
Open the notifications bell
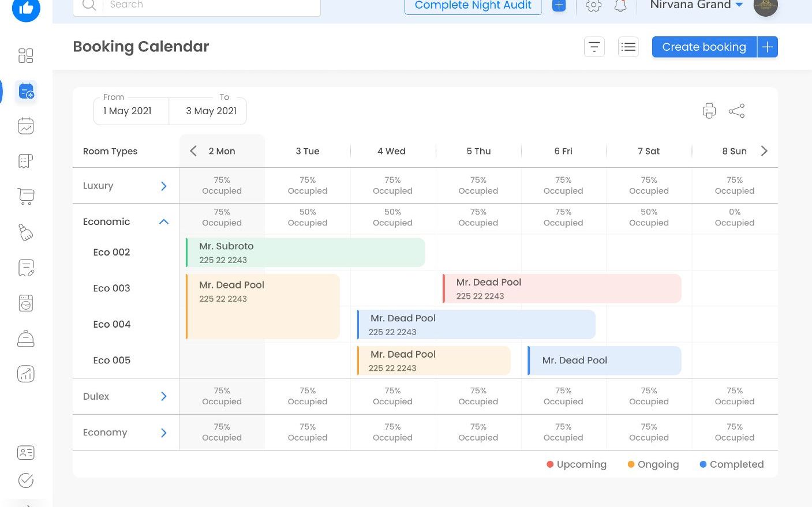tap(620, 6)
